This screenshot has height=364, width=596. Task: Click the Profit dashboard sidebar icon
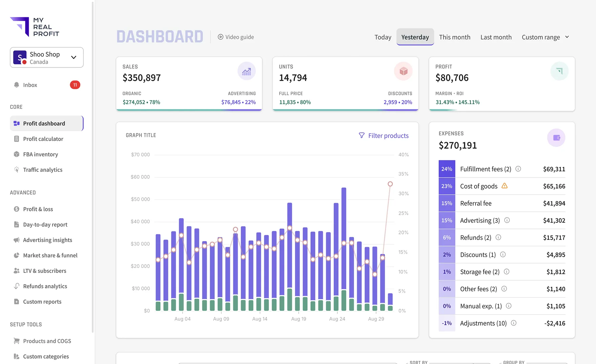[x=16, y=124]
